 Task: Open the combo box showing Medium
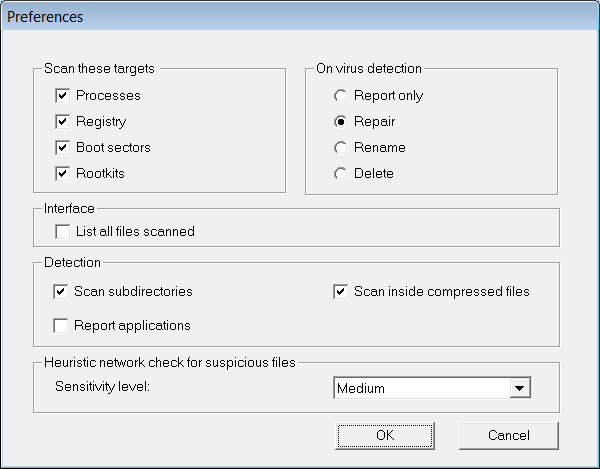(x=422, y=388)
